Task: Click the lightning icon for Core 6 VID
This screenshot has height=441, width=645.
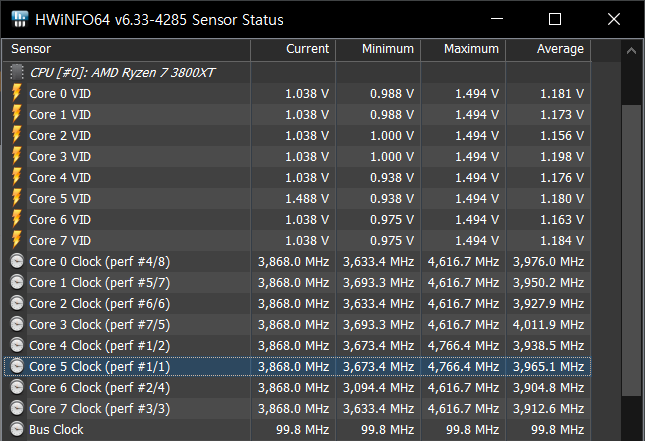Action: point(16,219)
